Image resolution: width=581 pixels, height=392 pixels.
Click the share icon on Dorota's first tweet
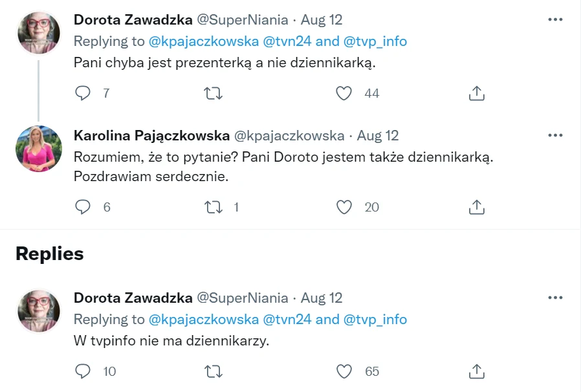click(x=476, y=93)
